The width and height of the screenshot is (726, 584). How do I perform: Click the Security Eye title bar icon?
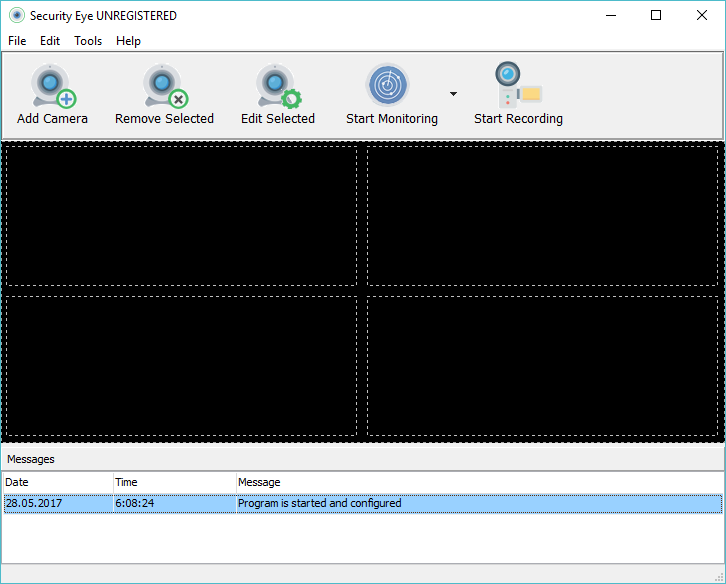[x=16, y=16]
